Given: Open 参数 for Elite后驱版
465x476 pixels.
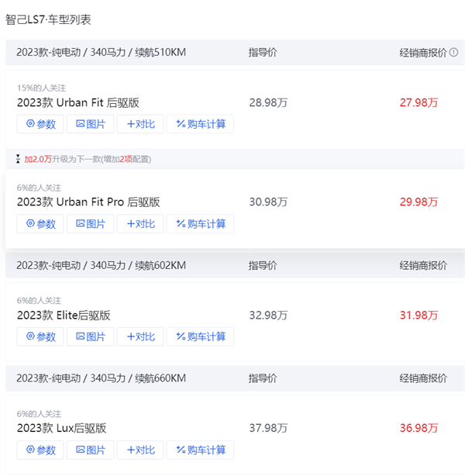Looking at the screenshot, I should (x=41, y=336).
